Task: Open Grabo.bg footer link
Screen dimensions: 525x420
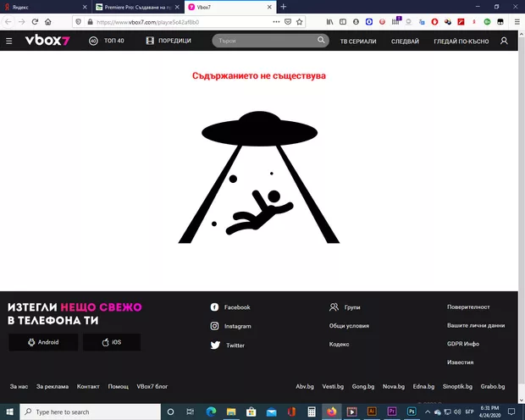Action: [493, 386]
